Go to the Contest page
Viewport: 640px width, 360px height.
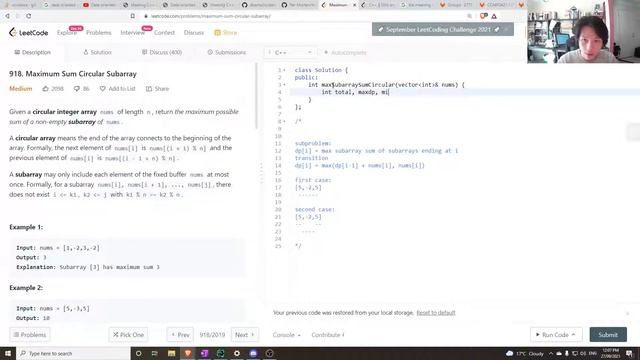tap(164, 33)
